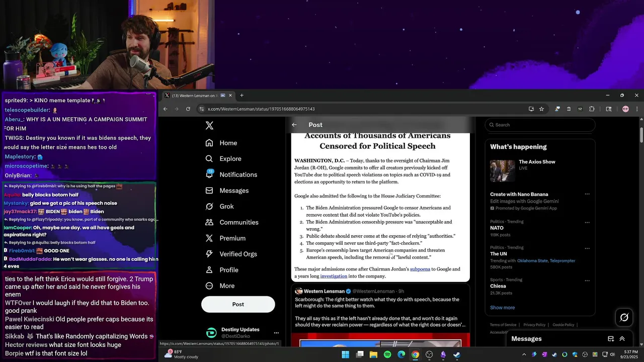Click the install app icon in address bar
Viewport: 644px width, 362px height.
click(x=531, y=109)
